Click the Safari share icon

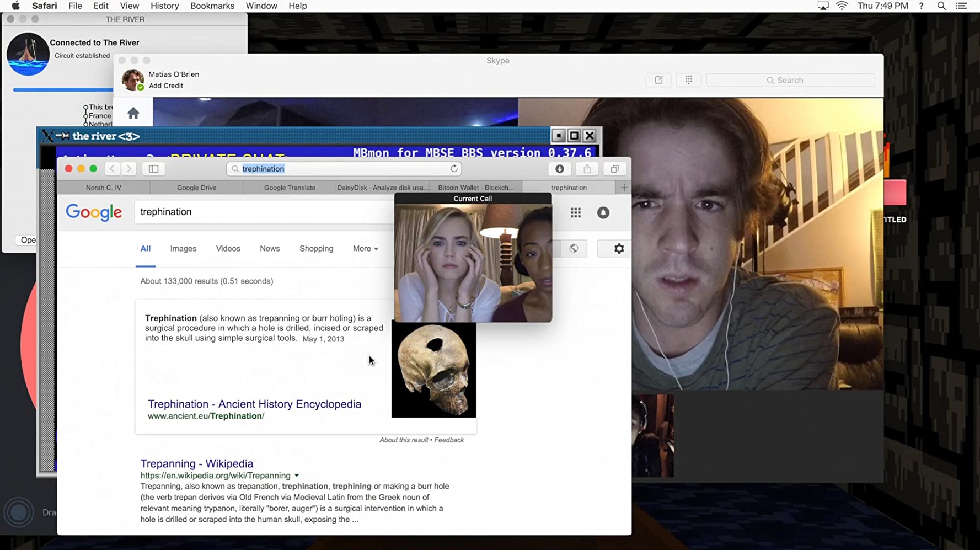pos(587,169)
